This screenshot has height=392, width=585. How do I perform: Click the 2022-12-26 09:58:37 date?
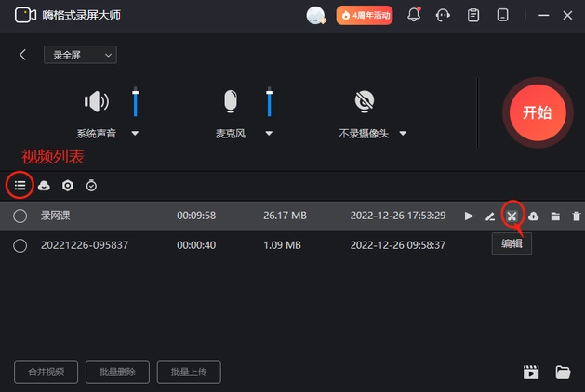[398, 245]
